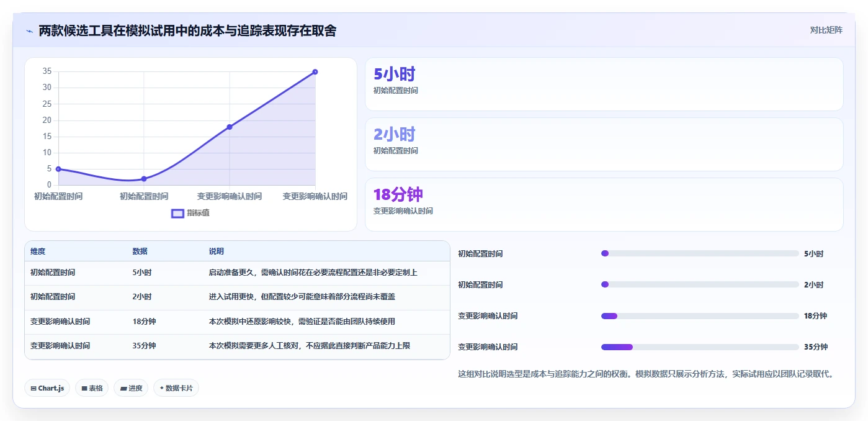Click the progress bar ending with 5小时
Viewport: 868px width, 421px height.
pyautogui.click(x=700, y=253)
